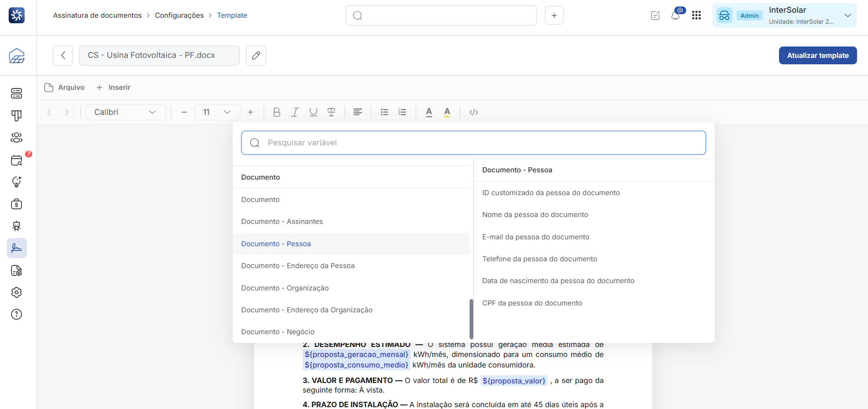The width and height of the screenshot is (868, 409).
Task: Open the settings gear icon in sidebar
Action: [17, 292]
